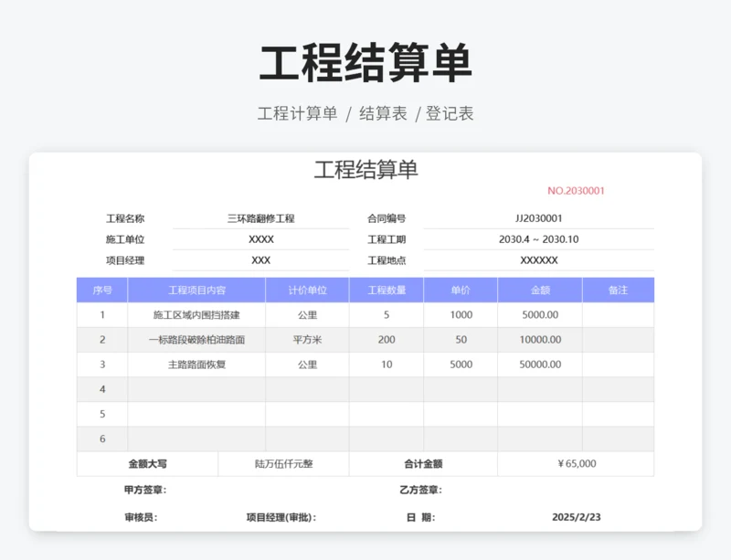Screen dimensions: 731x560
Task: Select cell 主路路面恢复
Action: pos(196,365)
